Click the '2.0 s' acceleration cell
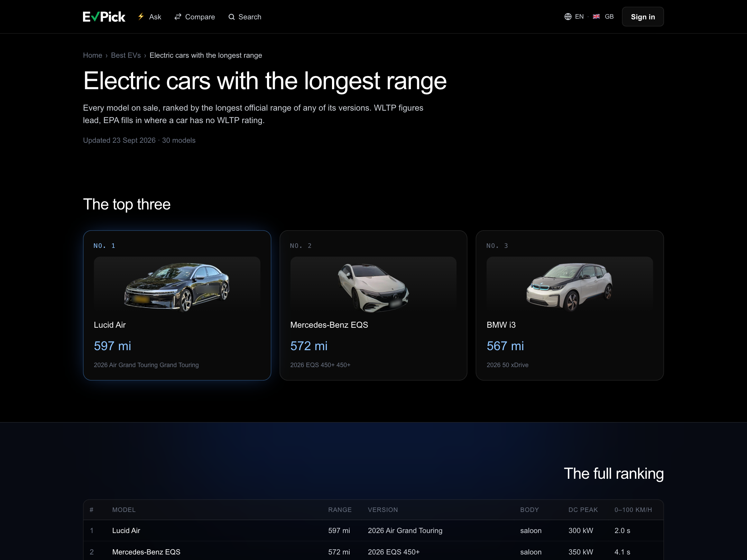Screen dimensions: 747x560 pos(622,531)
